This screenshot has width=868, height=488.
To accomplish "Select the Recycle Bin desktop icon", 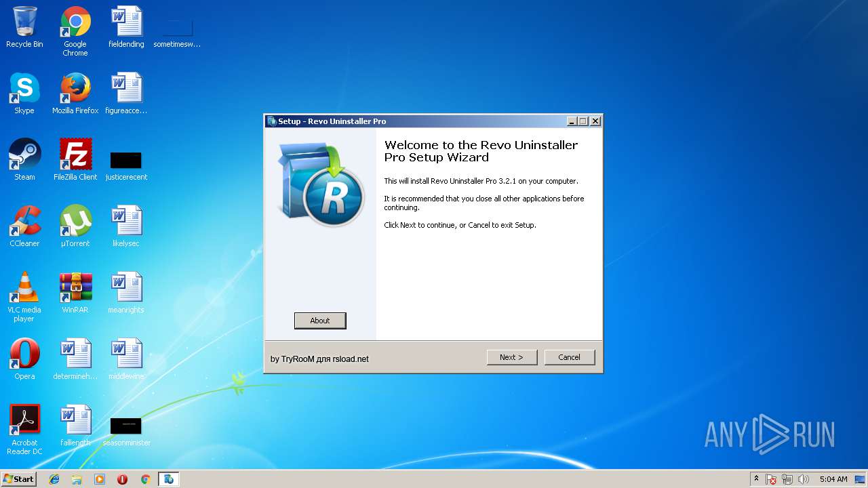I will [24, 27].
